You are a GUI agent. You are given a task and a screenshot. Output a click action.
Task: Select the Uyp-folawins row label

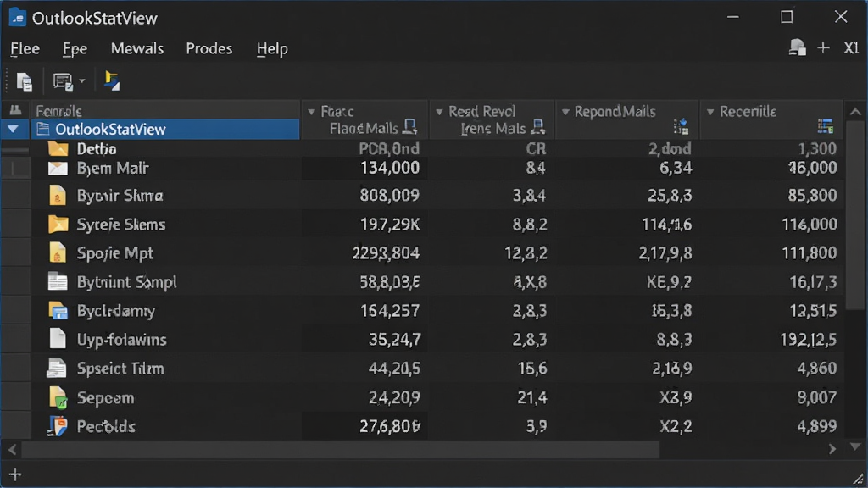click(121, 339)
